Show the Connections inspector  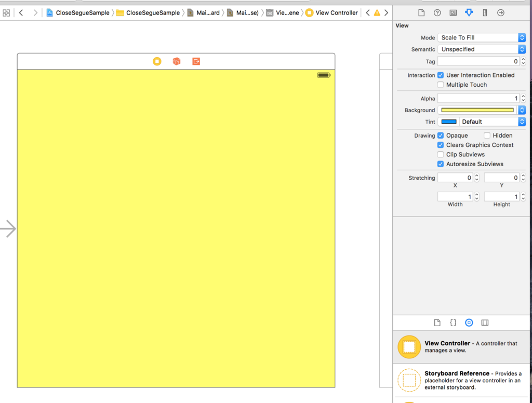point(501,13)
